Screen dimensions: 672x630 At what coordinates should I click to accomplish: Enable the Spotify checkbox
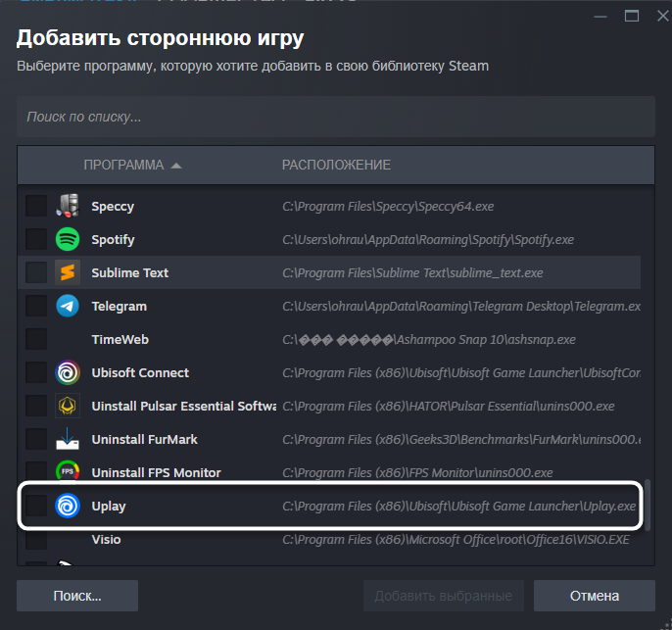point(36,239)
